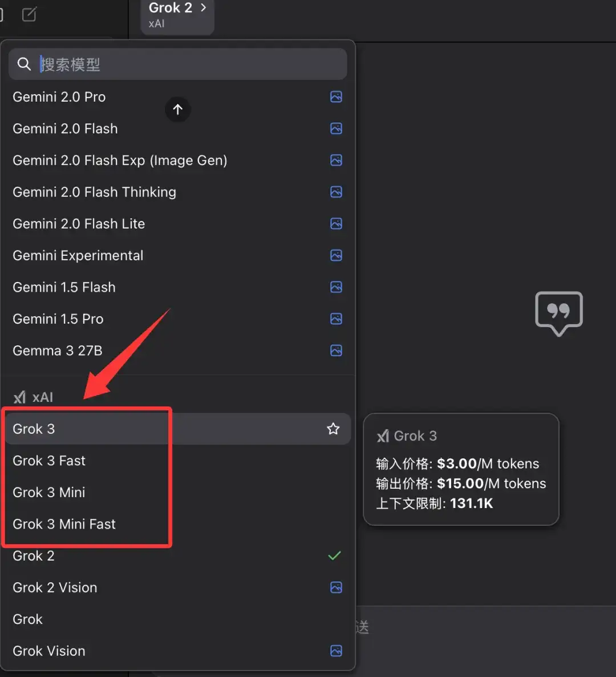The width and height of the screenshot is (616, 677).
Task: Select the Grok 3 Fast model
Action: point(178,461)
